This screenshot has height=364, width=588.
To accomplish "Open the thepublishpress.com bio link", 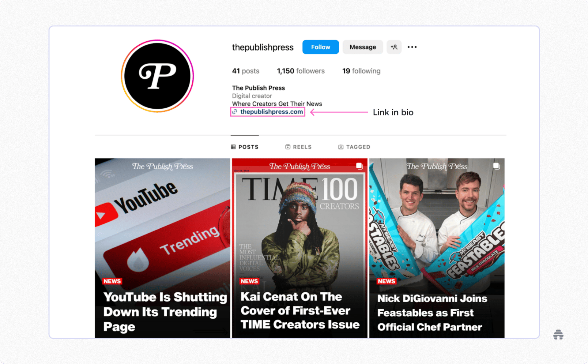I will (x=271, y=112).
